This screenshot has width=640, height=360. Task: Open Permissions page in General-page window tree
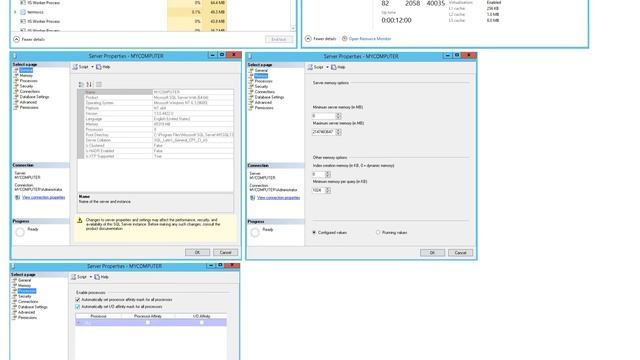(29, 107)
